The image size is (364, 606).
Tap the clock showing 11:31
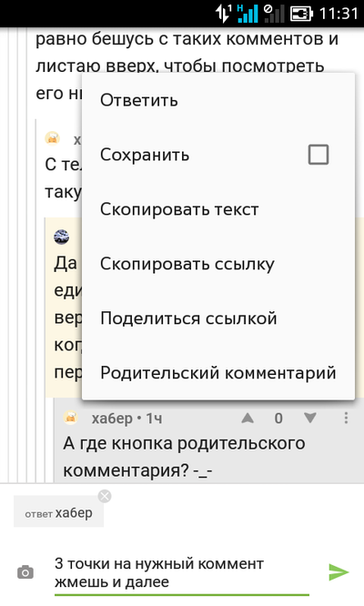339,14
